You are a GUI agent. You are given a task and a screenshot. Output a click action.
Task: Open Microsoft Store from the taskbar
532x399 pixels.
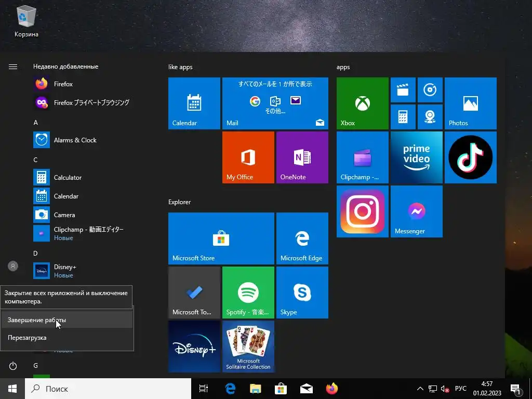[x=281, y=389]
